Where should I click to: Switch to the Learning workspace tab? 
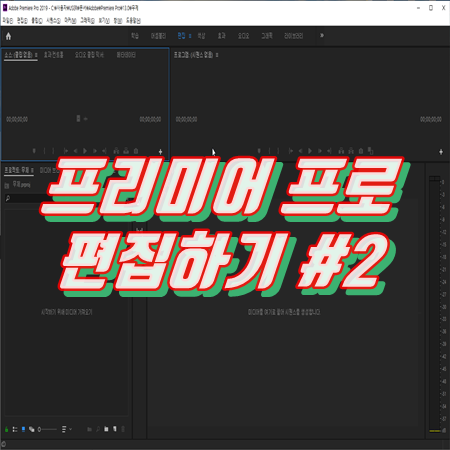point(135,36)
